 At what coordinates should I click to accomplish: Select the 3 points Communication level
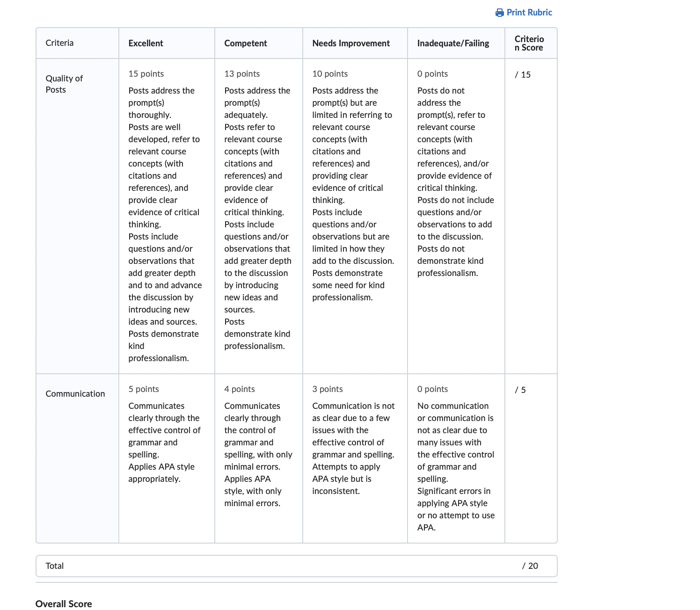(x=355, y=458)
